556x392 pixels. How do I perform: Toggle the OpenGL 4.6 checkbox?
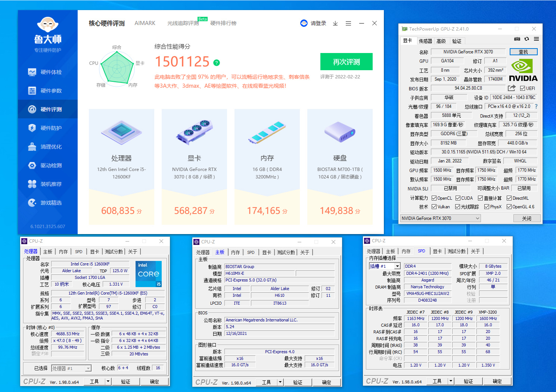click(509, 207)
